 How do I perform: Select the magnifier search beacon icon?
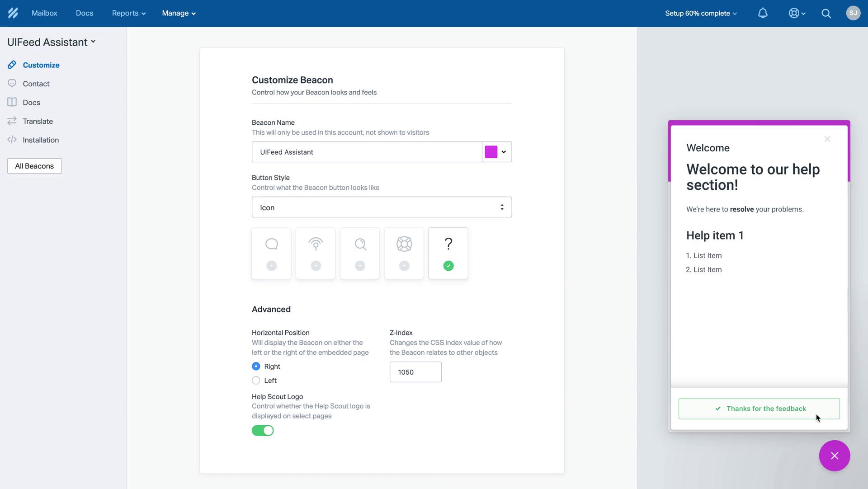tap(360, 253)
